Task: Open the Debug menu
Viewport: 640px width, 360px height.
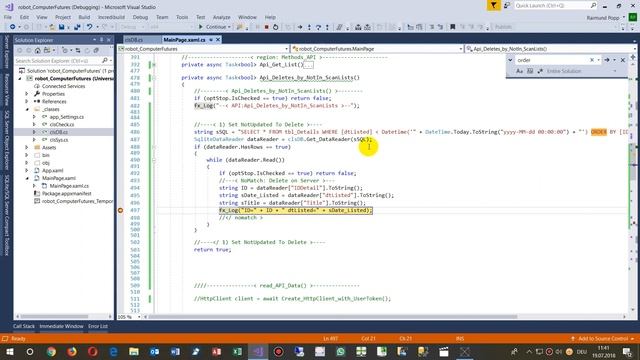Action: coord(140,18)
